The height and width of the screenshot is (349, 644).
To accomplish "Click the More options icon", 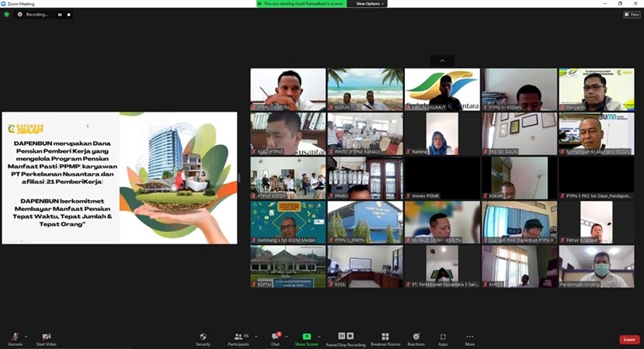I will (469, 337).
